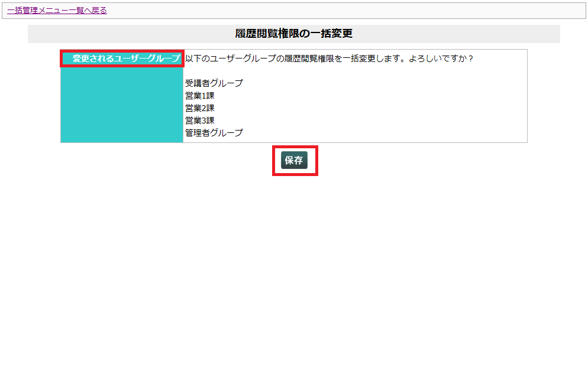Select the 営業2課 entry
This screenshot has height=371, width=588.
coord(199,108)
